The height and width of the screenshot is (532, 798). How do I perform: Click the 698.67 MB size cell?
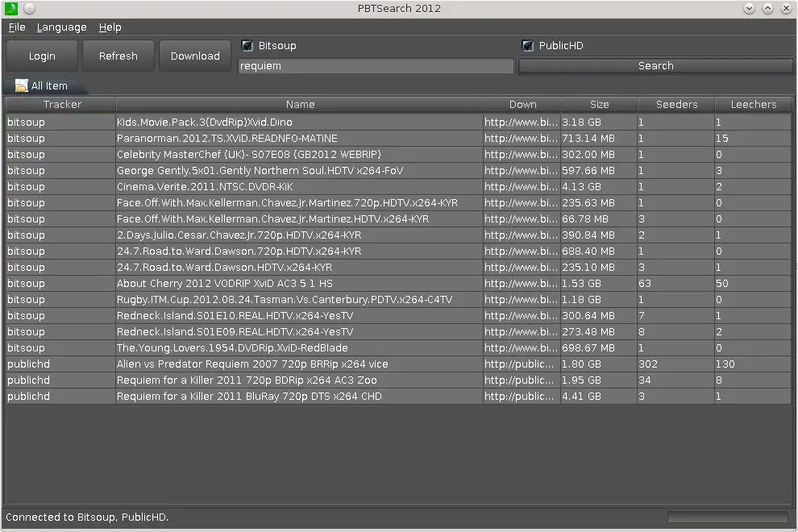click(x=598, y=347)
